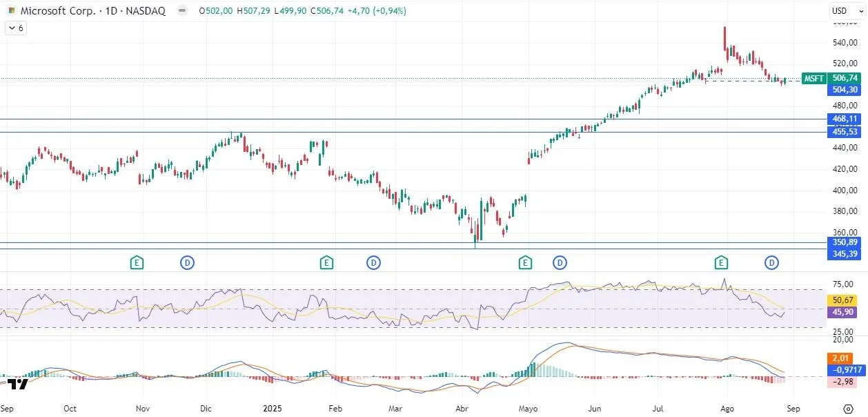Screen dimensions: 868x417
Task: Click the dividend D marker near June
Action: pyautogui.click(x=560, y=262)
